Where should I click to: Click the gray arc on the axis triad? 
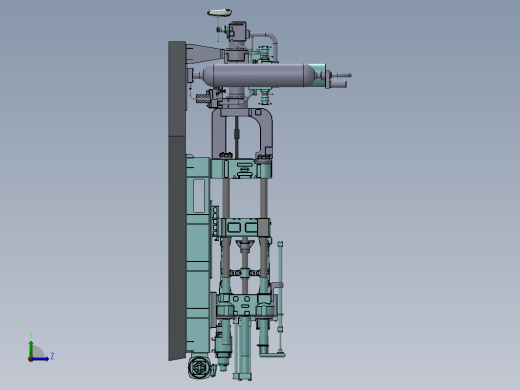tap(38, 351)
